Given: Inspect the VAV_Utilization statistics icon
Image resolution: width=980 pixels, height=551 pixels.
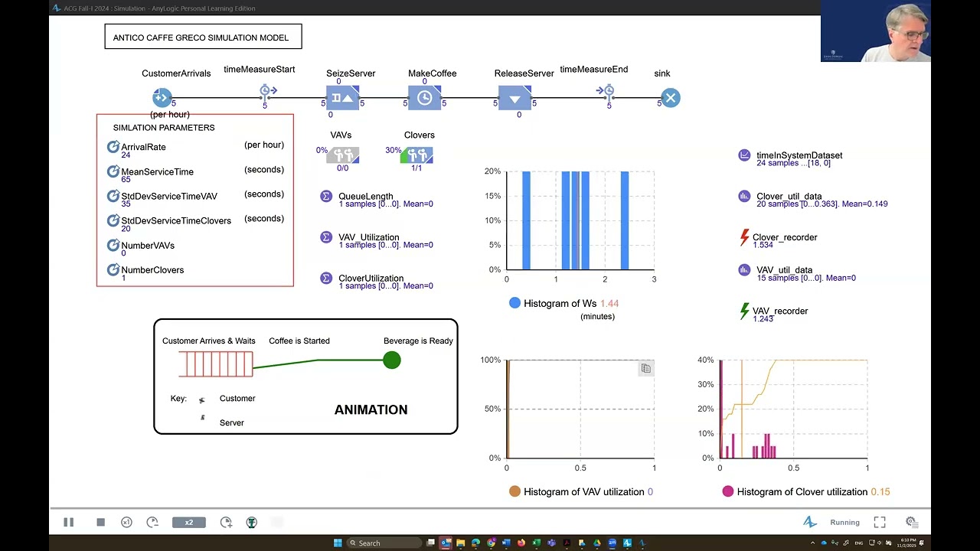Looking at the screenshot, I should tap(325, 237).
